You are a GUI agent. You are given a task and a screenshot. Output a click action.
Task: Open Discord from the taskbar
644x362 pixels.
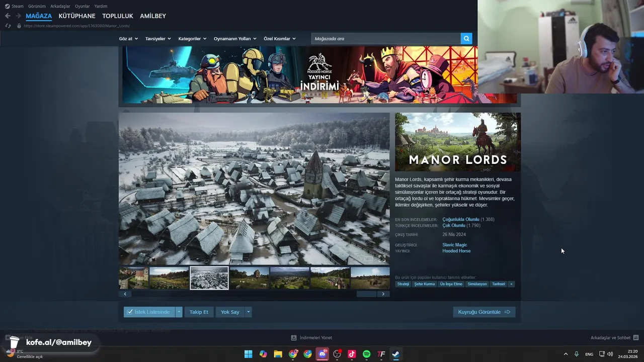tap(323, 354)
